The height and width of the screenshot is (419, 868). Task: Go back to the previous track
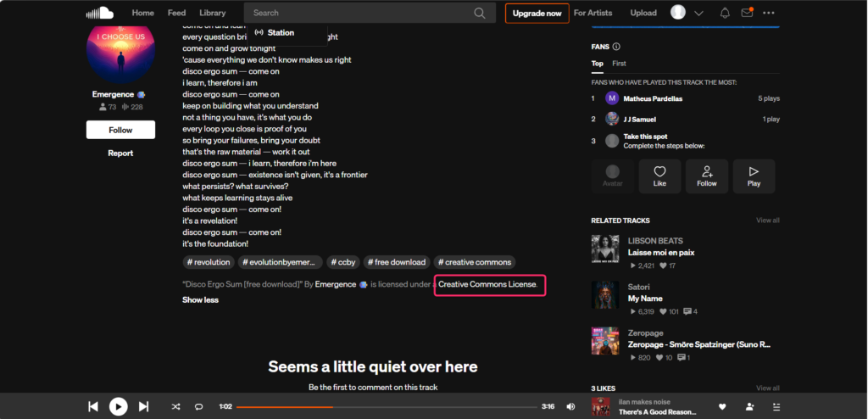point(93,407)
